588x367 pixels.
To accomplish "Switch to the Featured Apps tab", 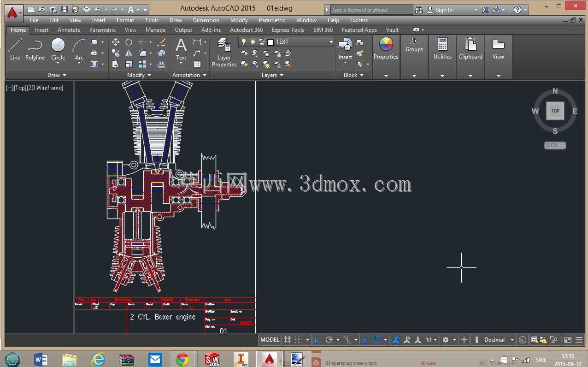I will (x=359, y=30).
